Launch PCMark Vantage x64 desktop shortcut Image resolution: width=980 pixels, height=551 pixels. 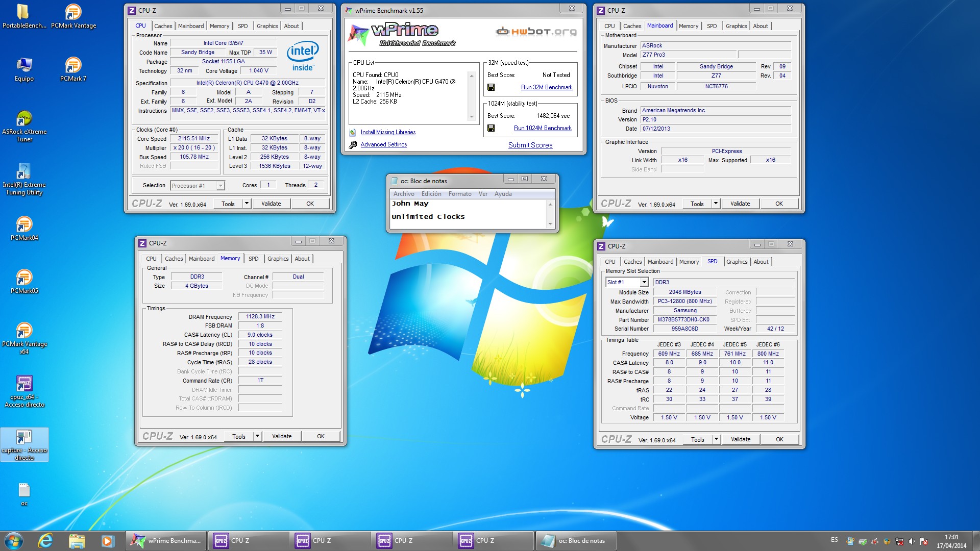[24, 338]
